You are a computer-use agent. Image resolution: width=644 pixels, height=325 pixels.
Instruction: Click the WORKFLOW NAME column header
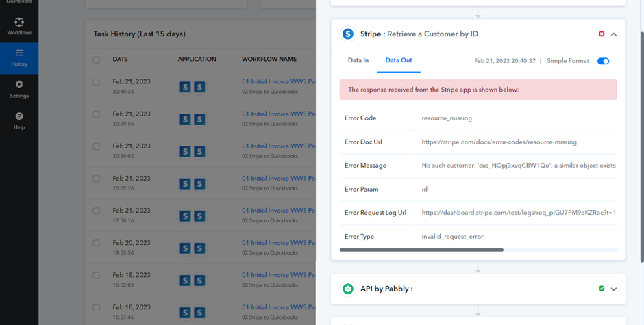coord(269,59)
